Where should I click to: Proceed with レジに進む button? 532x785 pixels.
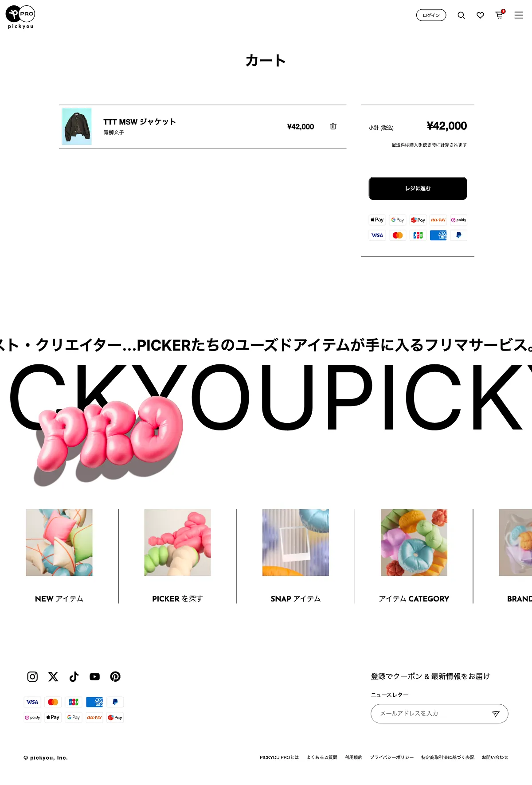418,188
